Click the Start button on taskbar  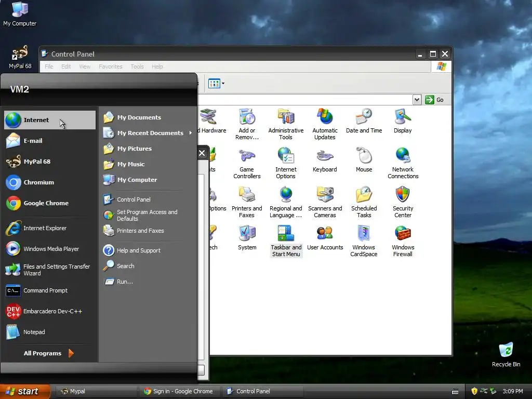pos(25,391)
